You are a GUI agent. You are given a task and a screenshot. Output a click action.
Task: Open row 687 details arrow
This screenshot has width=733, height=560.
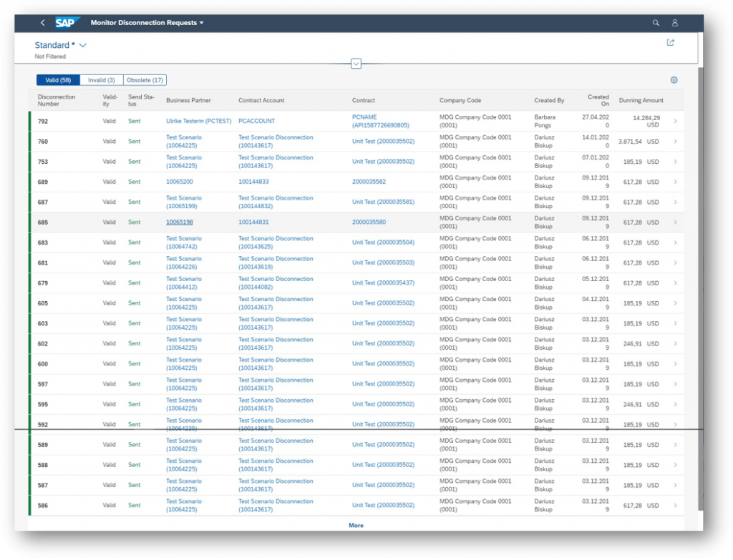[x=676, y=202]
